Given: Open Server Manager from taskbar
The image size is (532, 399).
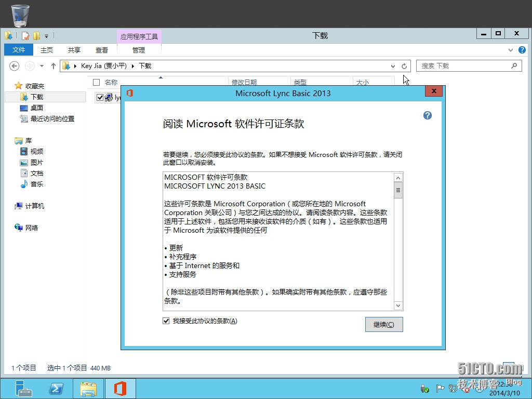Looking at the screenshot, I should [23, 389].
